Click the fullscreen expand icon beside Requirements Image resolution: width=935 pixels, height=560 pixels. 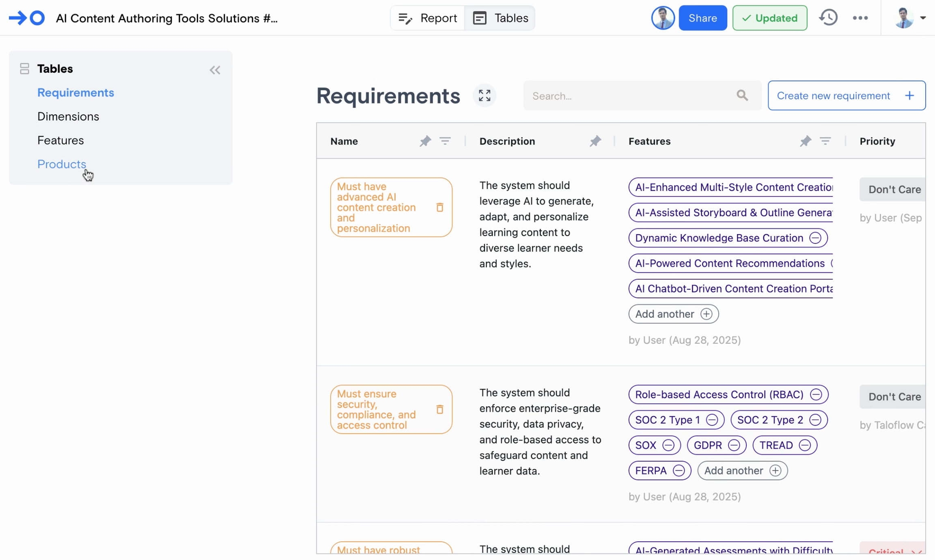click(484, 95)
